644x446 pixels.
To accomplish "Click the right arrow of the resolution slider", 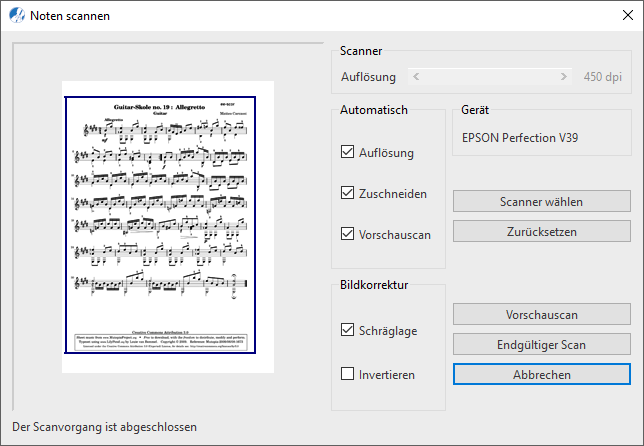I will click(565, 77).
